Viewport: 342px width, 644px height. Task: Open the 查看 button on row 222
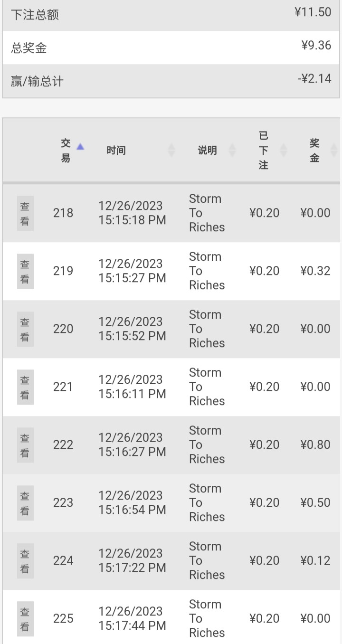point(25,445)
